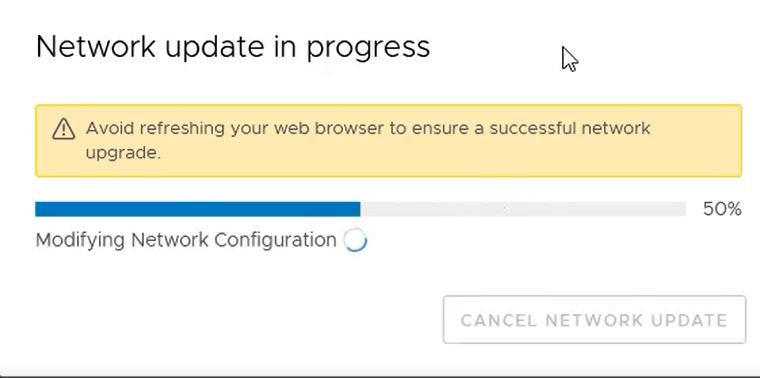Click the blue filled progress bar section
Viewport: 760px width, 378px height.
198,209
